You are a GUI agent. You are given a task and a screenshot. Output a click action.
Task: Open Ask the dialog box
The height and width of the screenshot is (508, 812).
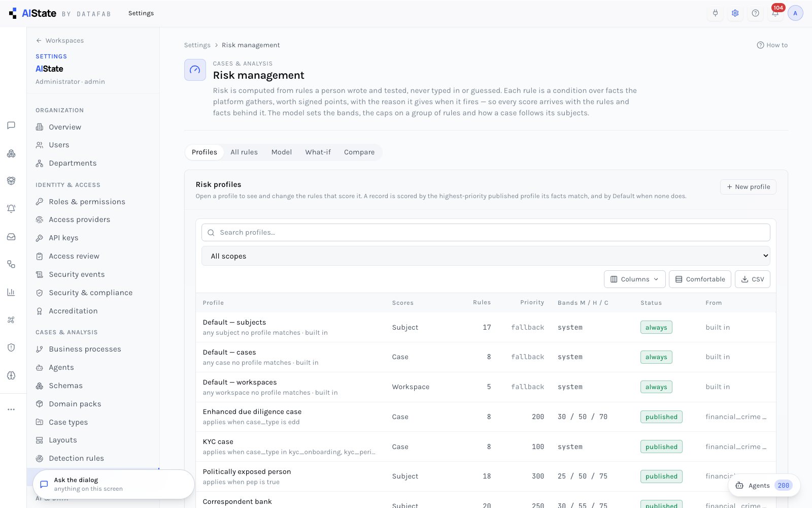(x=114, y=484)
